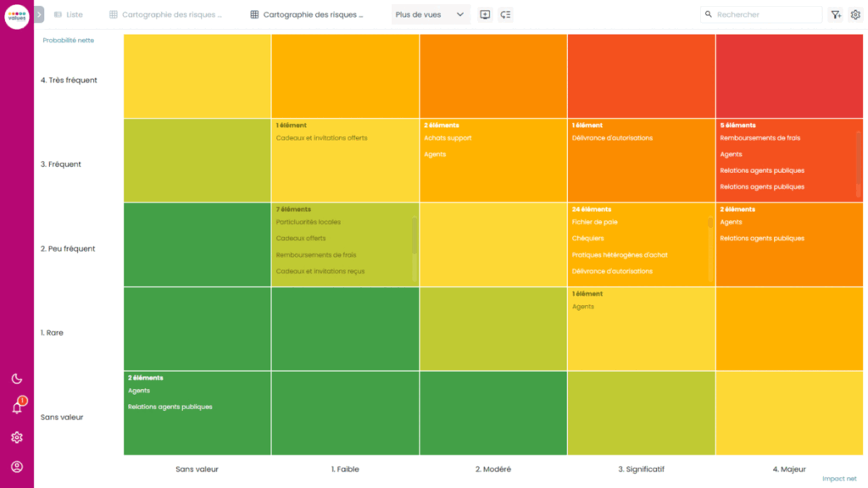Open notifications from the bell icon
868x488 pixels.
(x=15, y=408)
